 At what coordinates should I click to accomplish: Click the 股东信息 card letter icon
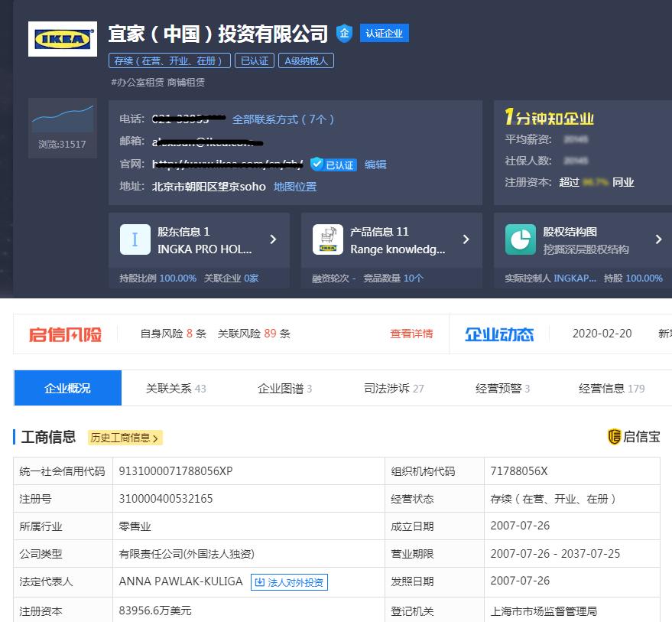coord(135,239)
